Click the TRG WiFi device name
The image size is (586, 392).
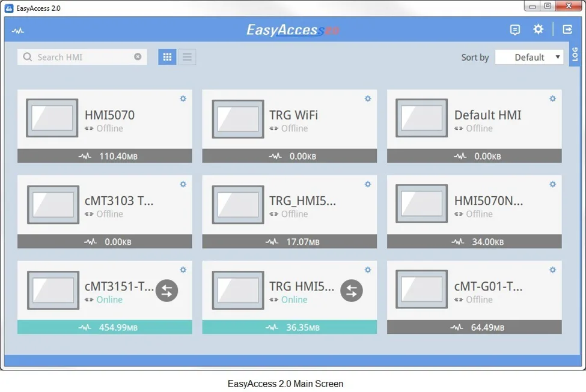tap(294, 115)
